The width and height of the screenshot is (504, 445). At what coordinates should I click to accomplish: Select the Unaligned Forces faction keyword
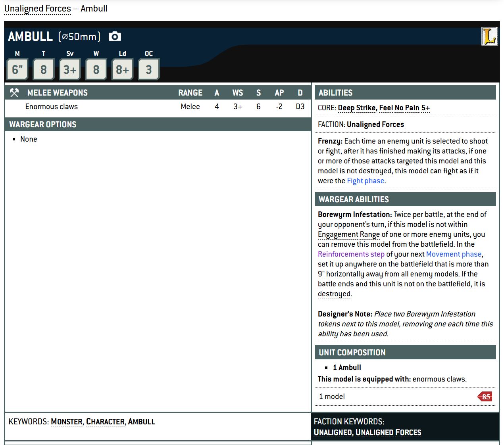[388, 432]
